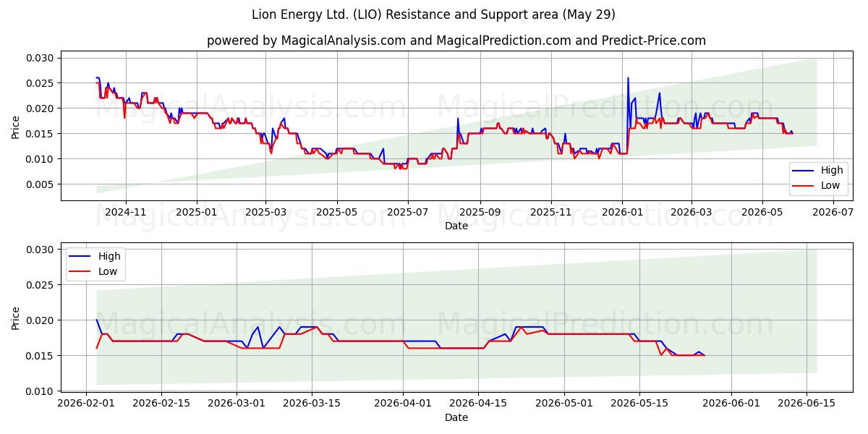The width and height of the screenshot is (868, 434).
Task: Click the '0.020' y-axis tick on bottom chart
Action: click(41, 320)
